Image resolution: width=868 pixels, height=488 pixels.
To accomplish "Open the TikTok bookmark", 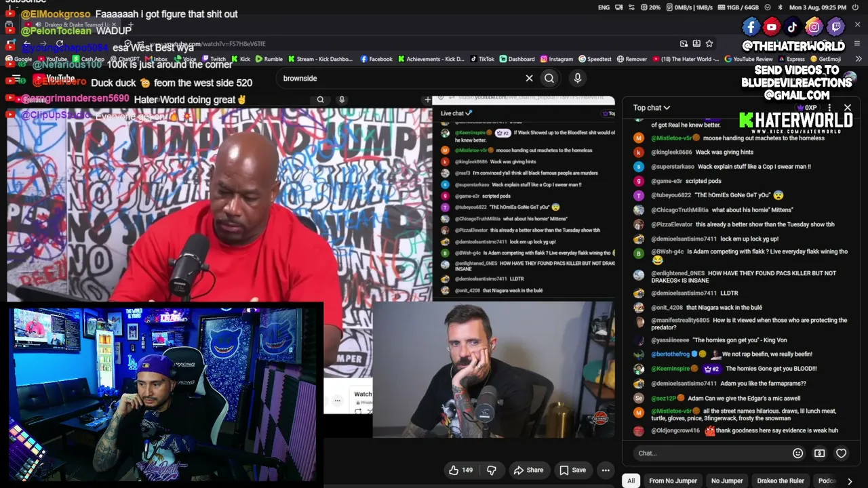I will click(x=481, y=59).
